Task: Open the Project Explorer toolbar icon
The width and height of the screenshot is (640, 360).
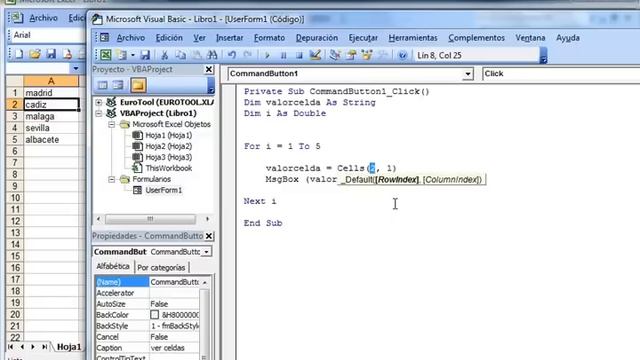Action: pyautogui.click(x=335, y=55)
